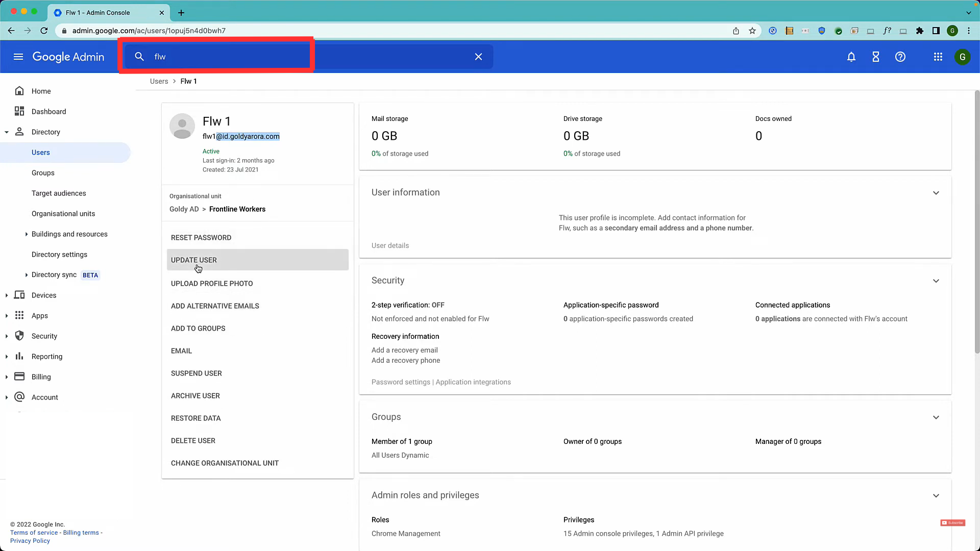Click the Dashboard icon in sidebar
The image size is (980, 551).
point(19,111)
